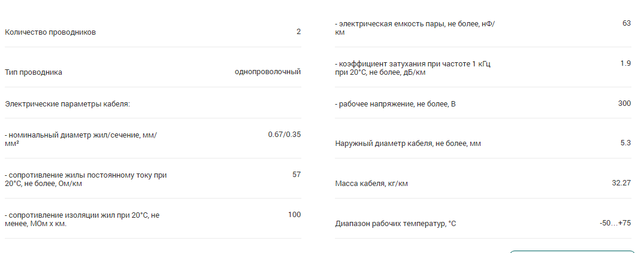644x253 pixels.
Task: Select the insulation resistance value 100
Action: point(295,215)
